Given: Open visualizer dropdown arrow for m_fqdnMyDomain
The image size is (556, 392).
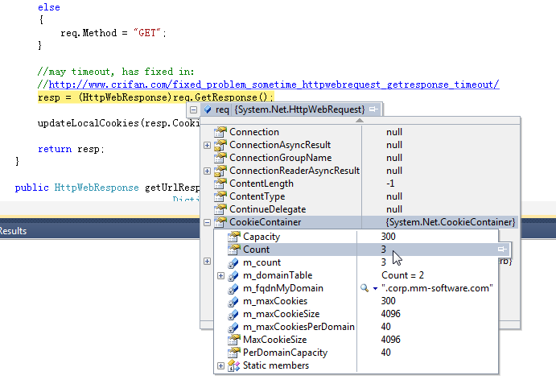Looking at the screenshot, I should point(375,288).
